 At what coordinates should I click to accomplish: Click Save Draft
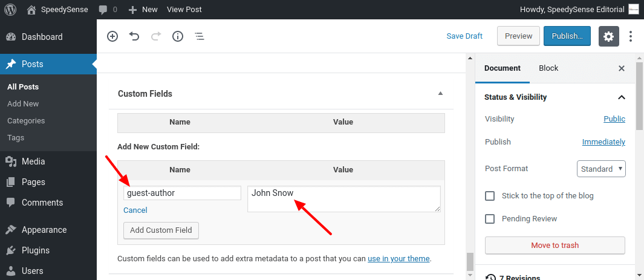point(464,36)
